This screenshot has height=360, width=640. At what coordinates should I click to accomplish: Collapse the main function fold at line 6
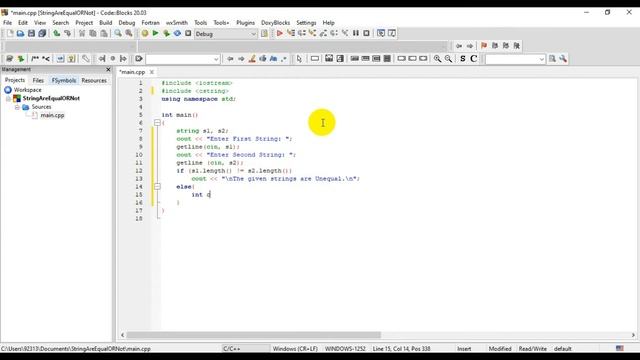157,122
